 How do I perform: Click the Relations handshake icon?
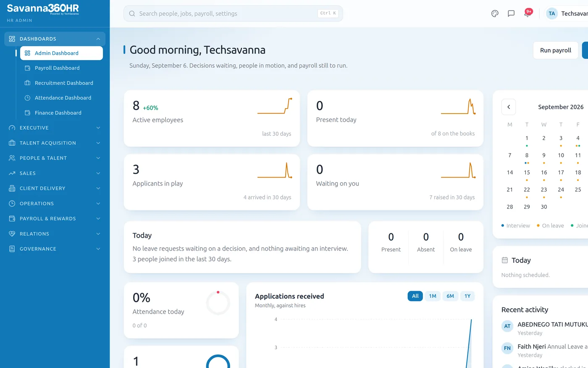click(x=12, y=234)
